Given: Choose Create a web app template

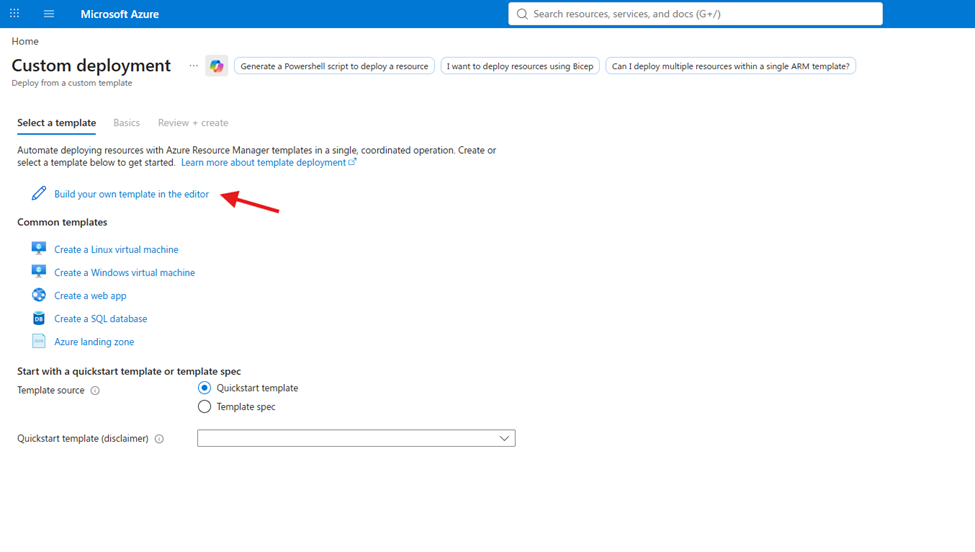Looking at the screenshot, I should [x=90, y=295].
